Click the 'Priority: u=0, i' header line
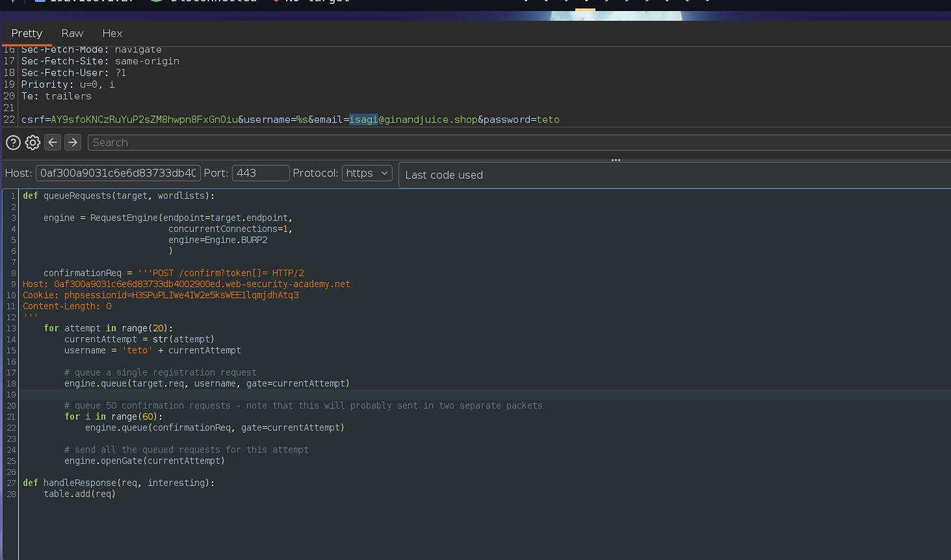This screenshot has width=951, height=560. (68, 84)
